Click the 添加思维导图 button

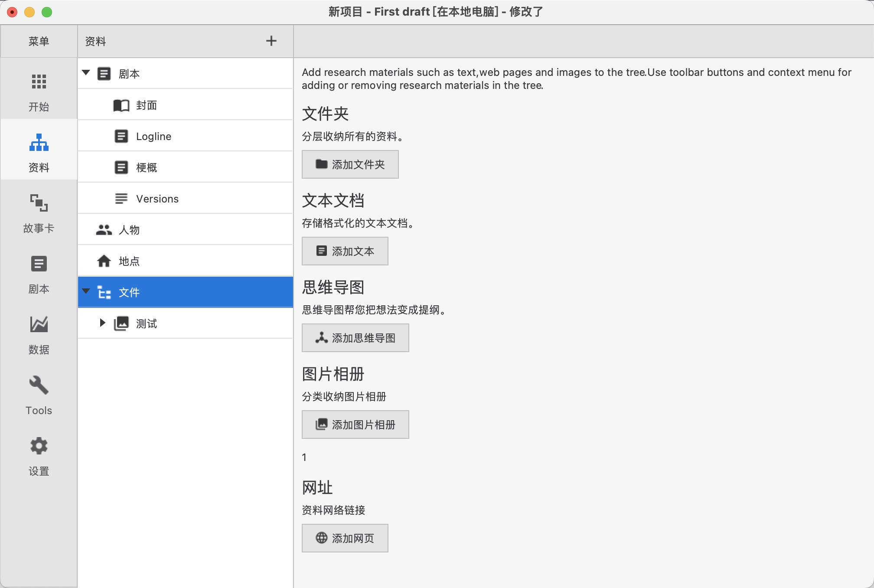click(x=355, y=338)
